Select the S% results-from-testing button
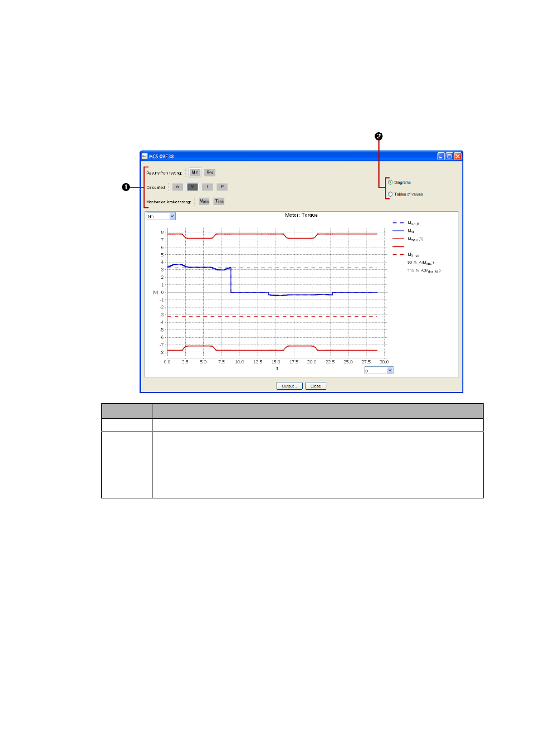This screenshot has height=756, width=534. tap(210, 172)
